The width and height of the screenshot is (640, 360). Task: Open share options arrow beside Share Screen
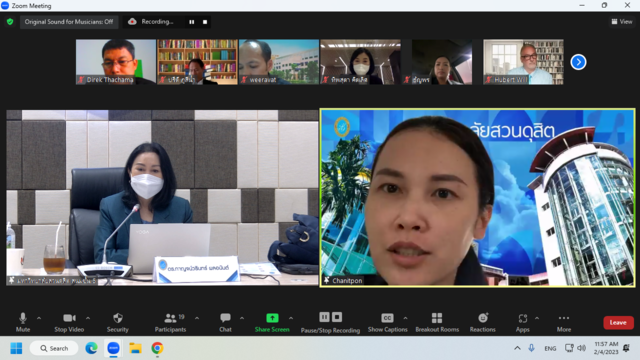click(291, 318)
